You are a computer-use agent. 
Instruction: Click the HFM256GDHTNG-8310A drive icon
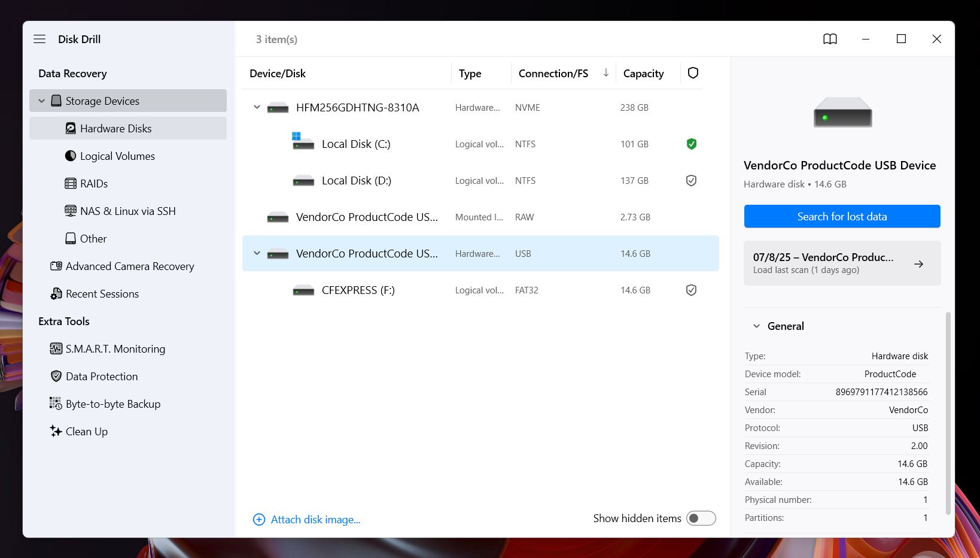(278, 108)
